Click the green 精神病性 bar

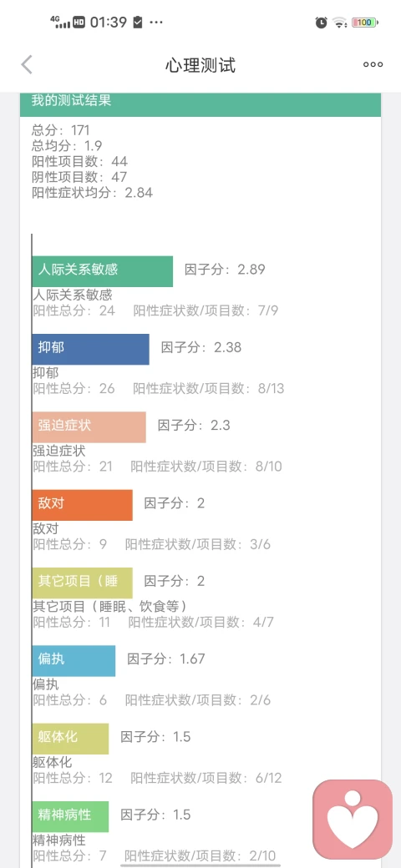coord(70,816)
